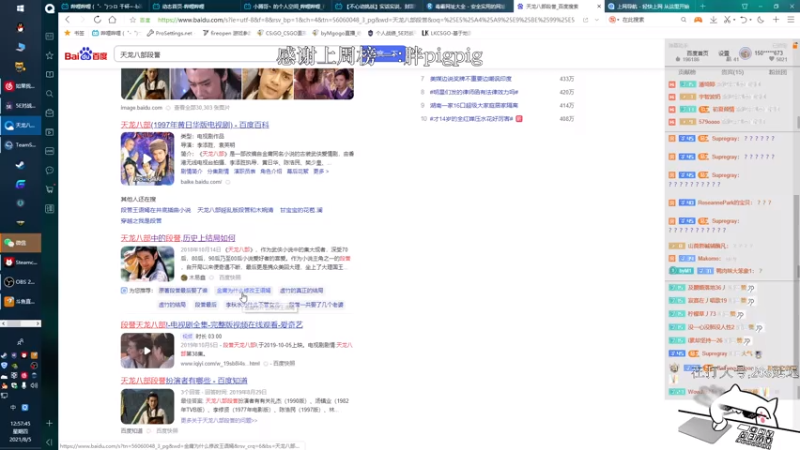800x450 pixels.
Task: Open 设置 settings link on Baidu
Action: tap(724, 53)
